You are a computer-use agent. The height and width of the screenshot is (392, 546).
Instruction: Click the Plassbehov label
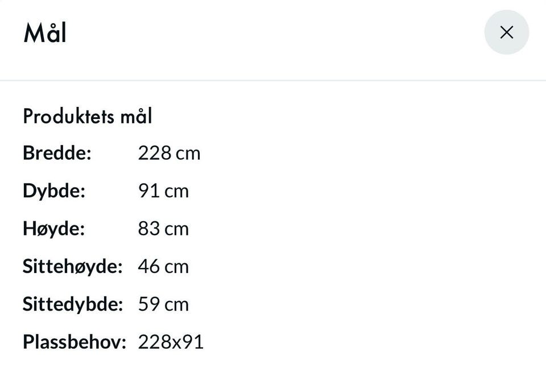click(x=75, y=341)
